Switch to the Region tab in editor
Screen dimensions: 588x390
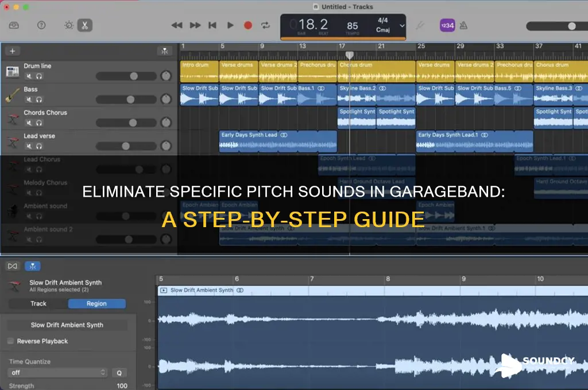pyautogui.click(x=96, y=303)
